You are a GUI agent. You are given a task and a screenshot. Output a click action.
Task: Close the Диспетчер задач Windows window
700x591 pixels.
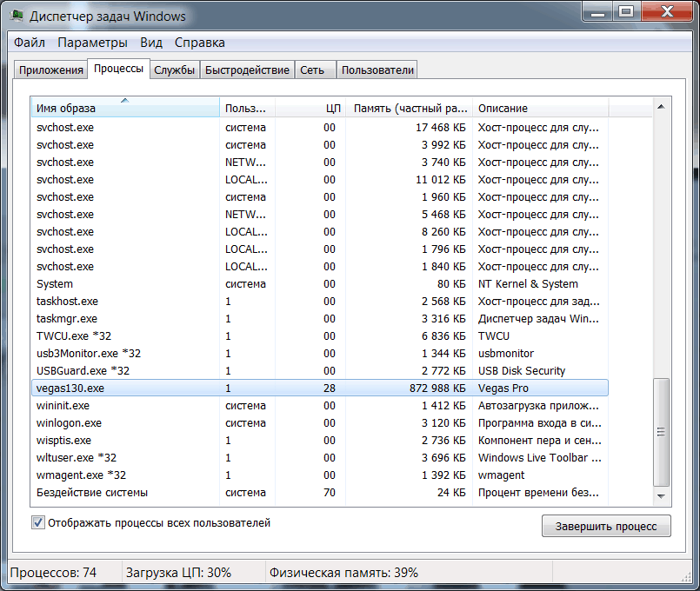tap(667, 12)
